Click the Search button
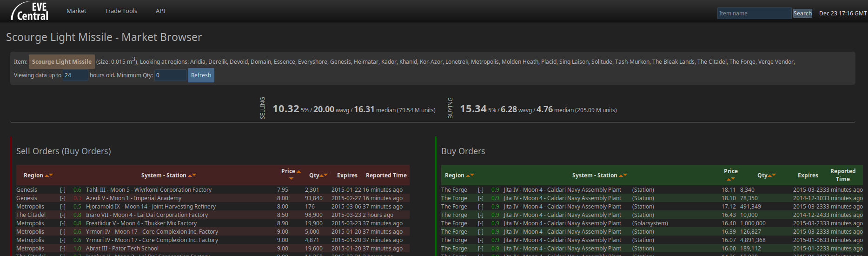 [802, 13]
